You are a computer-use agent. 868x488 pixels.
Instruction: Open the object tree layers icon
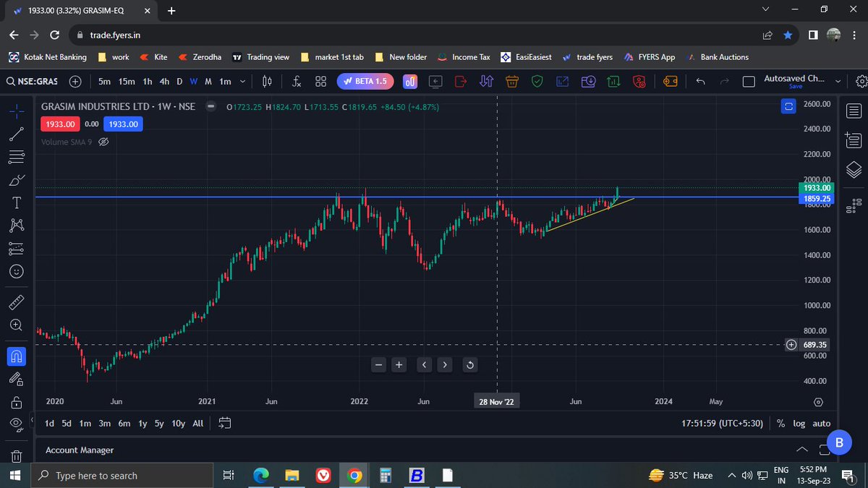(854, 170)
